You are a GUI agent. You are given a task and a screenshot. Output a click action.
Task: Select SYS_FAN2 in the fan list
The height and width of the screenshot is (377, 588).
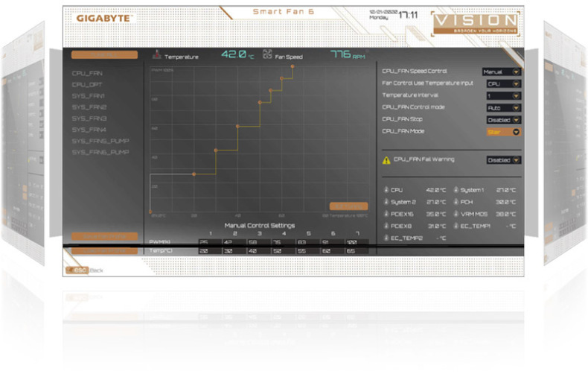(89, 107)
